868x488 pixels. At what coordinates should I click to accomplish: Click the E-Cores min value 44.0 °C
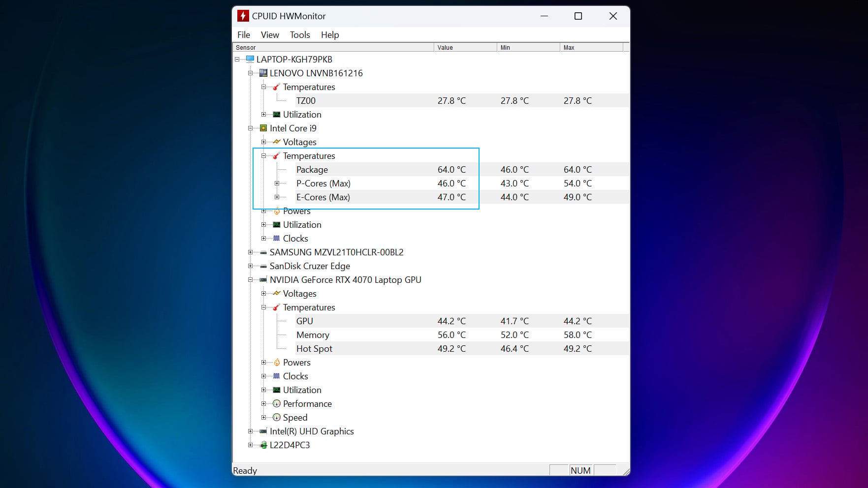514,197
